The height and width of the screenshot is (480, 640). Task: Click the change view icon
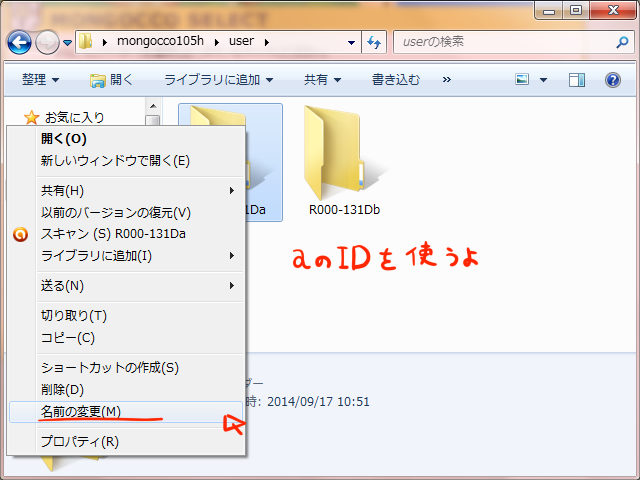tap(522, 79)
